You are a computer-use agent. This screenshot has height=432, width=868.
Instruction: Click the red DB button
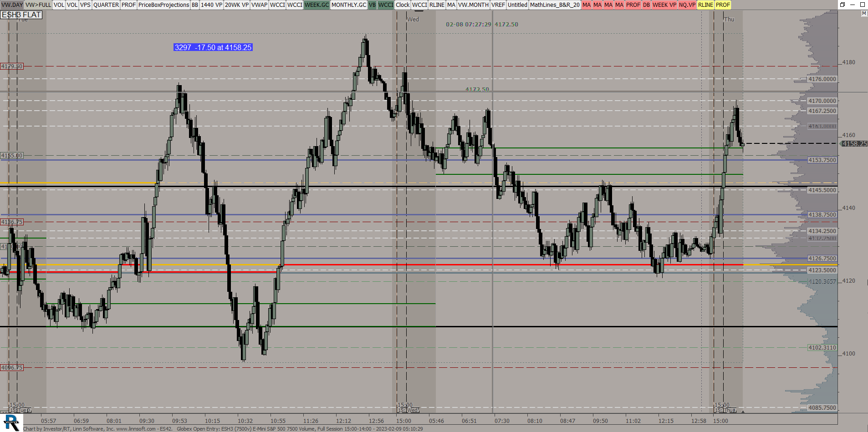tap(646, 5)
